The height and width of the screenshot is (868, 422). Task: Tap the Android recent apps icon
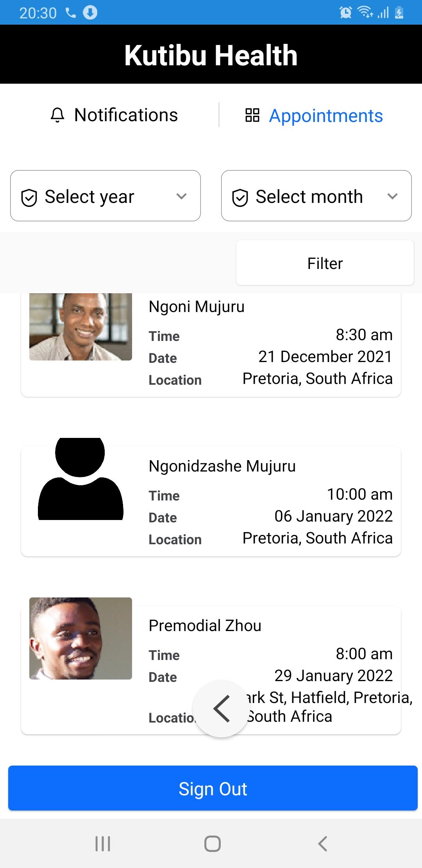103,843
